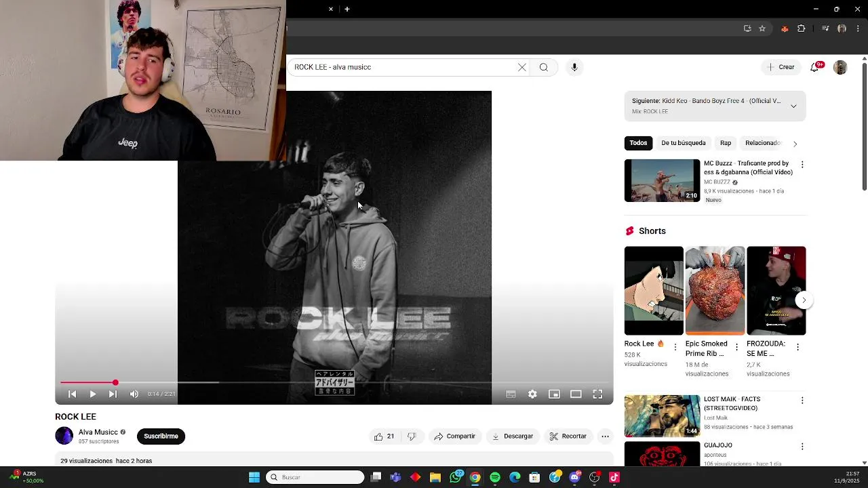Open the YouTube account avatar menu
The width and height of the screenshot is (868, 488).
click(x=840, y=67)
